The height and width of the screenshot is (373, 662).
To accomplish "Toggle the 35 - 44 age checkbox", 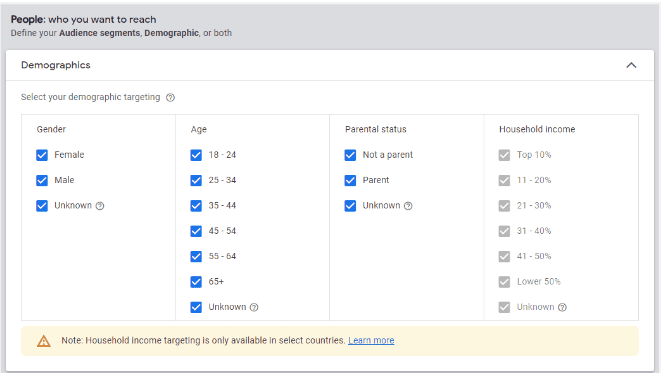I will (196, 206).
